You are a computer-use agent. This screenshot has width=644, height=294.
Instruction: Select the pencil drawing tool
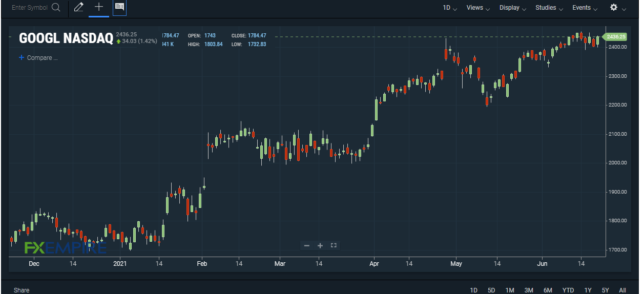(78, 7)
